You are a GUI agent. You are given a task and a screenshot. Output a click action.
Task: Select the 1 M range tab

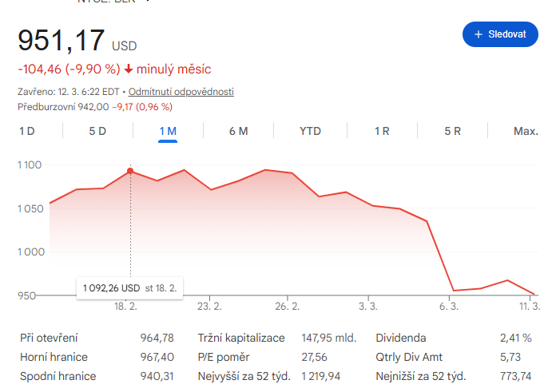click(168, 131)
